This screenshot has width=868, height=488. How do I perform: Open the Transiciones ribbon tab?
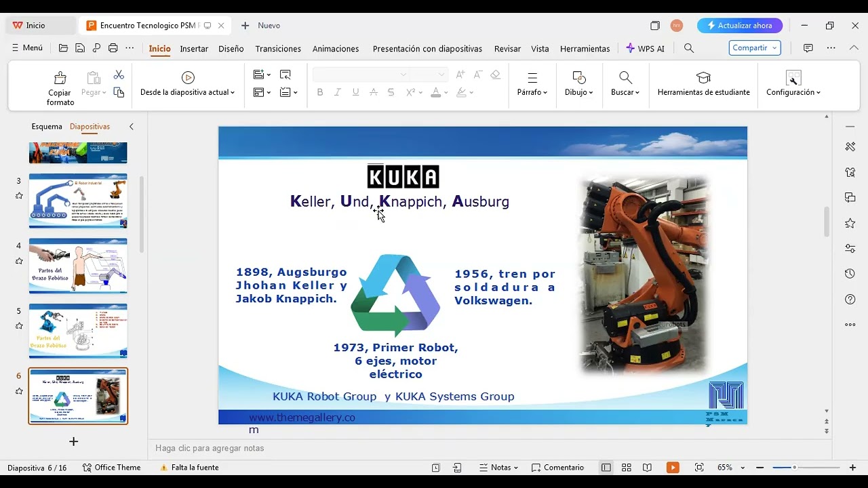tap(278, 49)
